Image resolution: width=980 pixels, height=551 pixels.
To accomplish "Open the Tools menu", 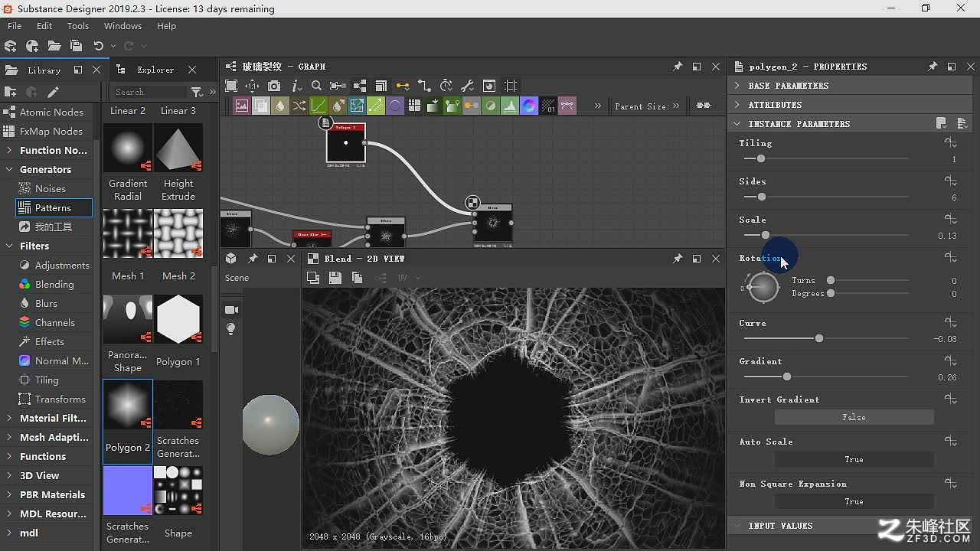I will tap(78, 26).
